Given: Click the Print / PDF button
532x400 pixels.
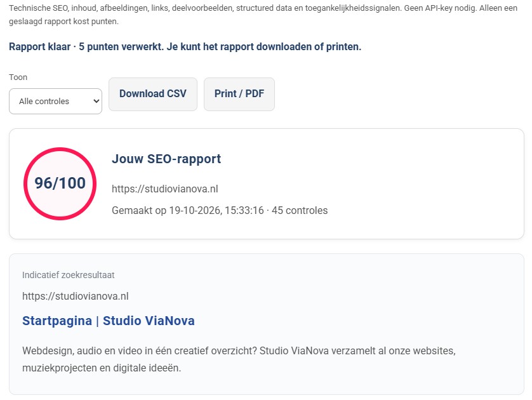Looking at the screenshot, I should click(239, 94).
